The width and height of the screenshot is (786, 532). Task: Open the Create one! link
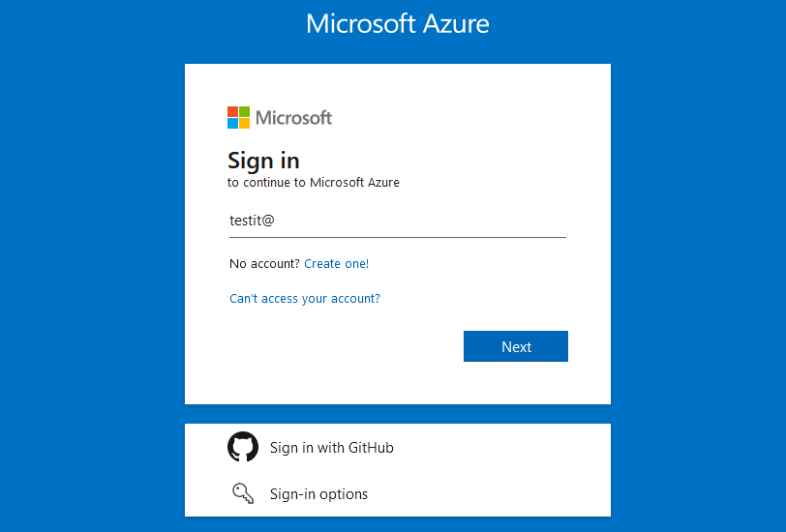point(336,263)
